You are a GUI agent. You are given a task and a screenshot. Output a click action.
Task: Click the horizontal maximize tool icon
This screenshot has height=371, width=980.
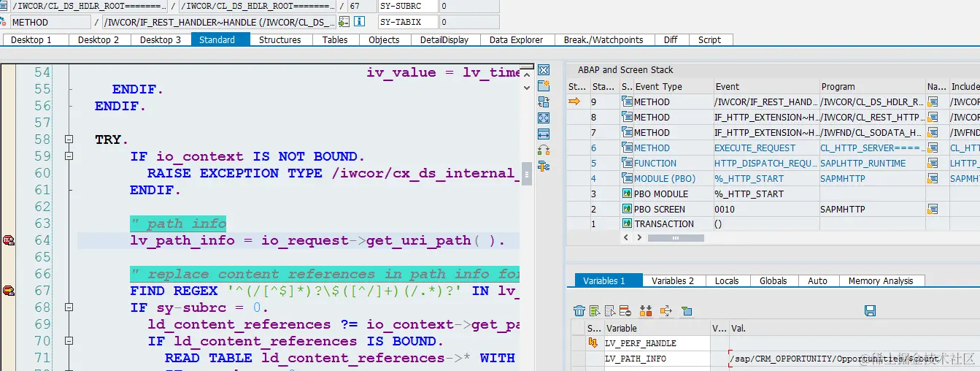543,134
